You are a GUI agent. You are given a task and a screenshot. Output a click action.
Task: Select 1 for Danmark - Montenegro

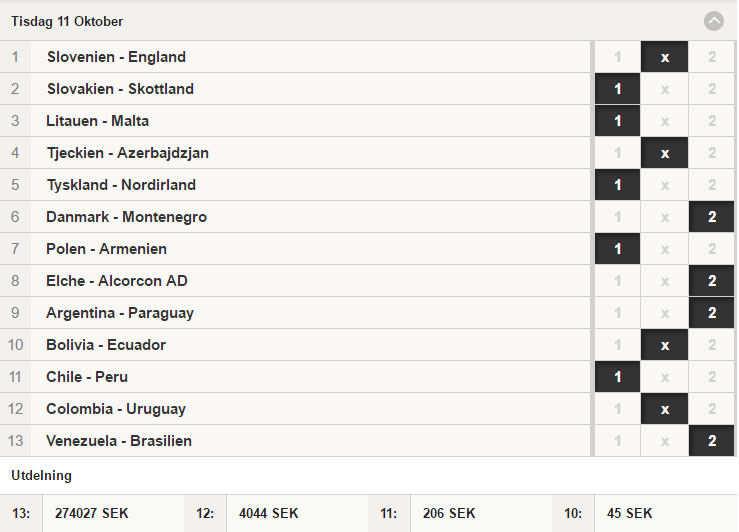(x=617, y=217)
